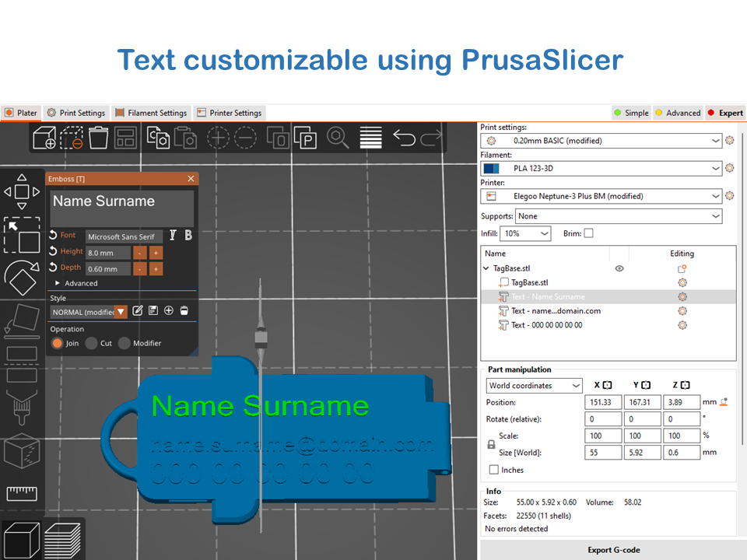747x560 pixels.
Task: Click the save style floppy icon
Action: 153,311
